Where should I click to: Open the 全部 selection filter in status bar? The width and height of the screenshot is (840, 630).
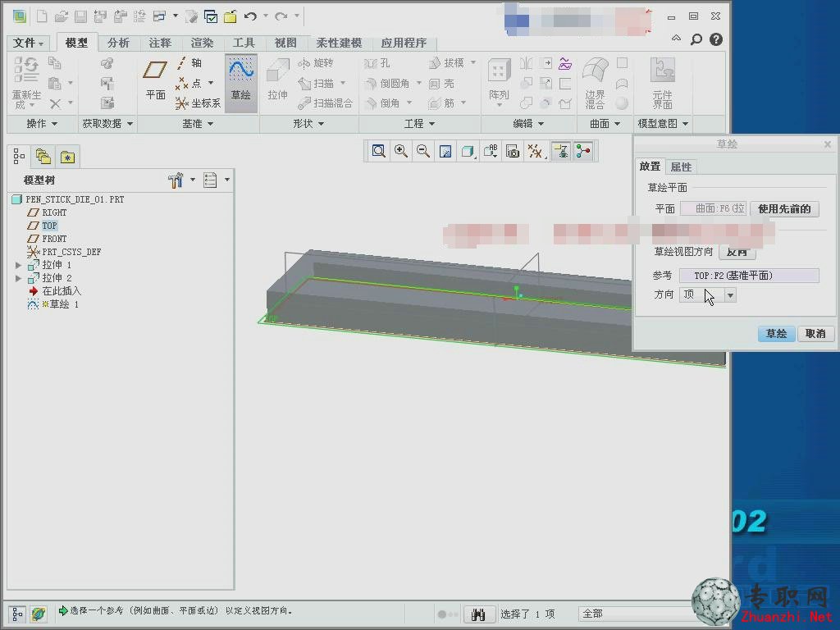pos(635,614)
